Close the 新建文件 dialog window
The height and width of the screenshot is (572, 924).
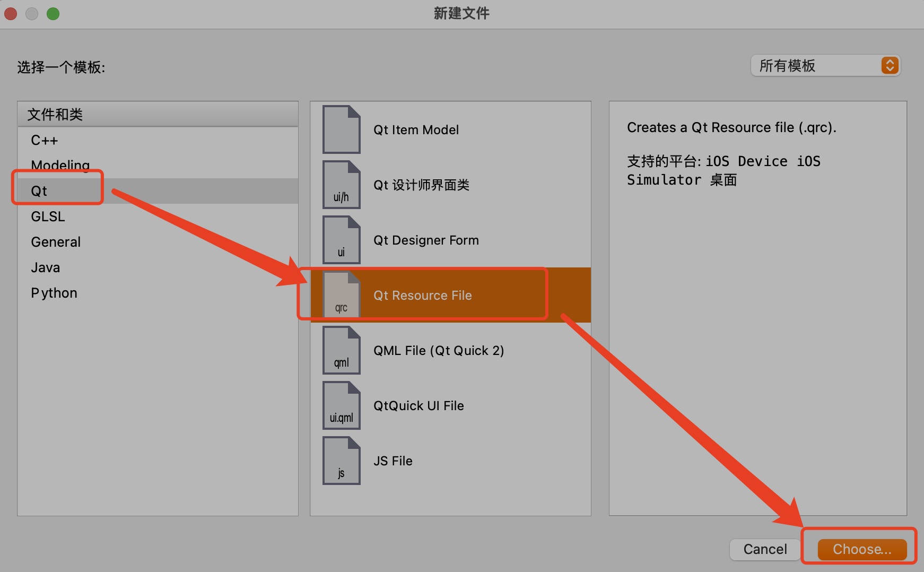[11, 13]
